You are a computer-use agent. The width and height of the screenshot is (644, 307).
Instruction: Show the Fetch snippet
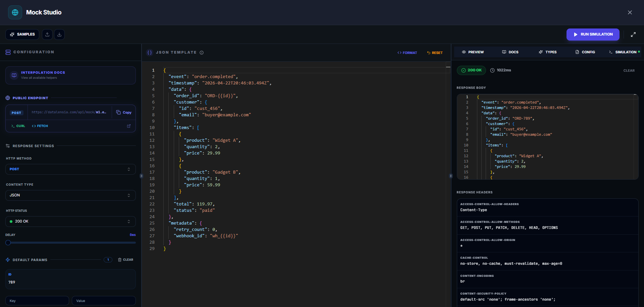[x=40, y=126]
